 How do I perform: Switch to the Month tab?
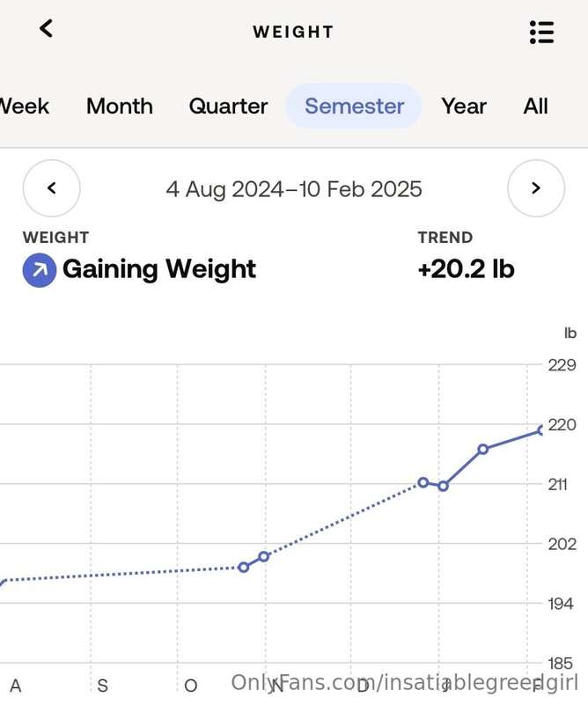click(x=120, y=106)
